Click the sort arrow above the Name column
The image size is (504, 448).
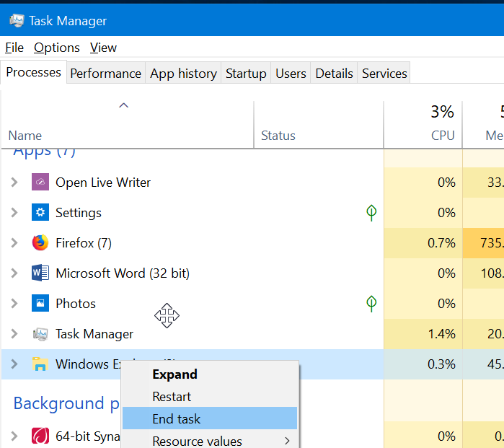coord(124,105)
